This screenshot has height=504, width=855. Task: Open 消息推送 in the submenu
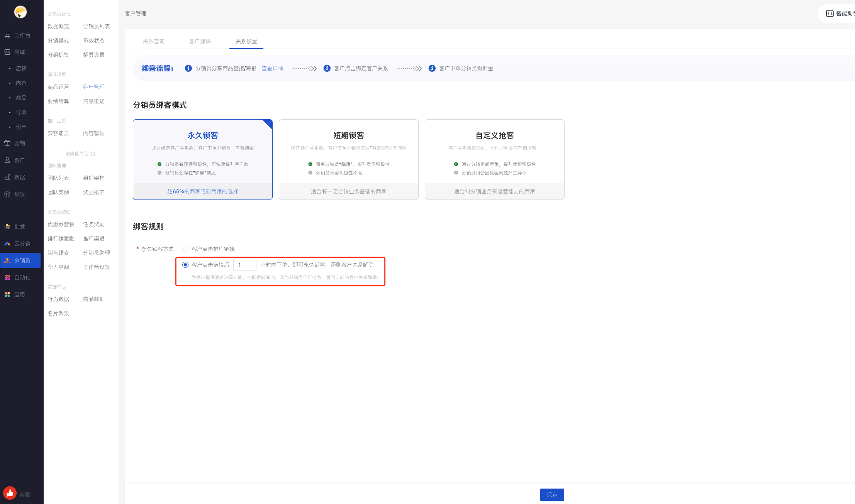pyautogui.click(x=94, y=101)
